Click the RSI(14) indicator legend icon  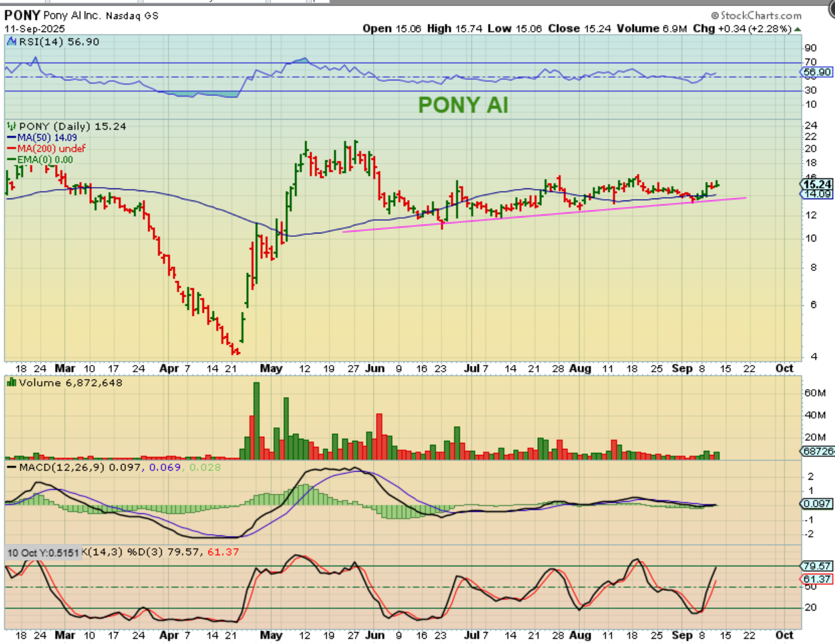coord(11,42)
